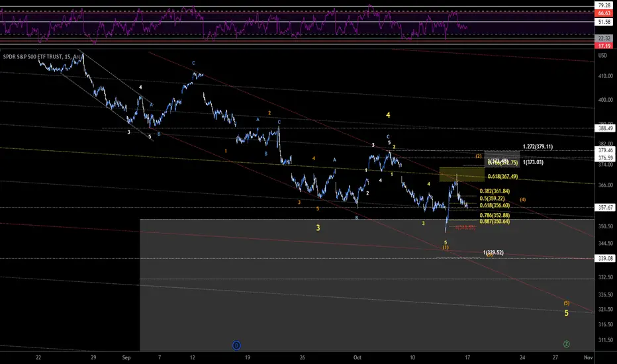The width and height of the screenshot is (617, 364).
Task: Click the Oct label on time axis
Action: click(x=357, y=357)
